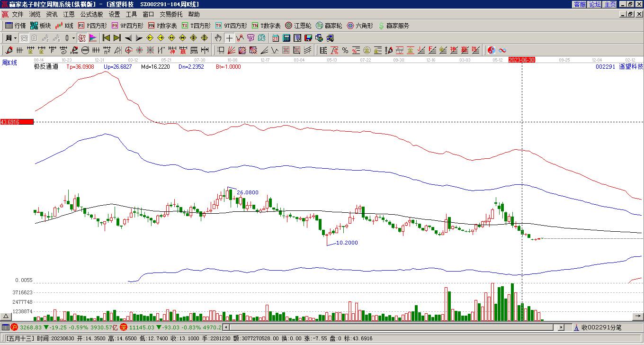Screen dimensions: 644x345
Task: Click the calendar 21 icon
Action: [275, 38]
